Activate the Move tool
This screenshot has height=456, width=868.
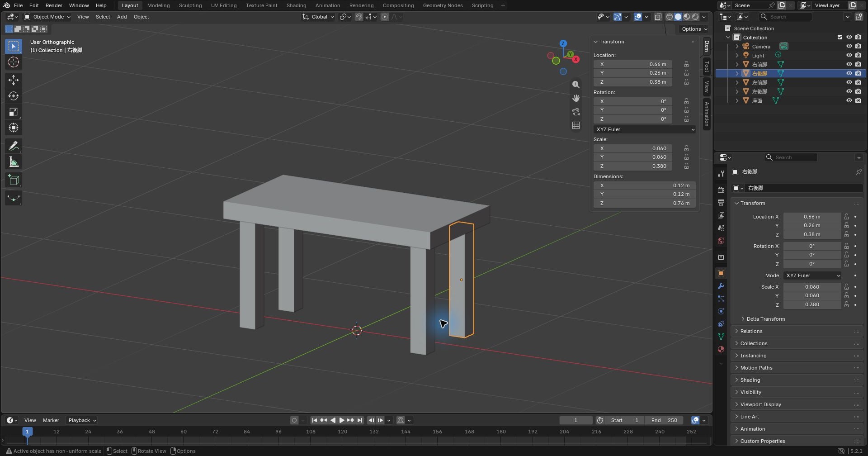pyautogui.click(x=14, y=80)
